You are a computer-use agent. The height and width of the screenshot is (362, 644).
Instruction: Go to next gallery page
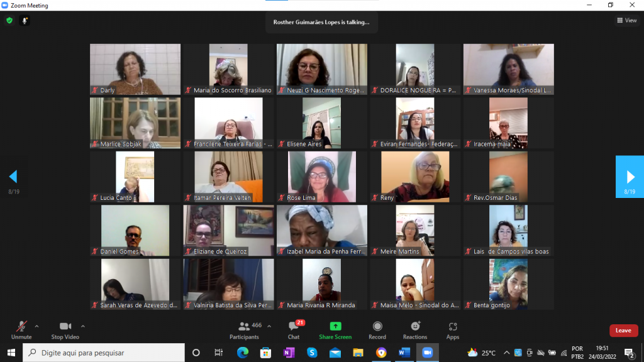click(x=630, y=177)
